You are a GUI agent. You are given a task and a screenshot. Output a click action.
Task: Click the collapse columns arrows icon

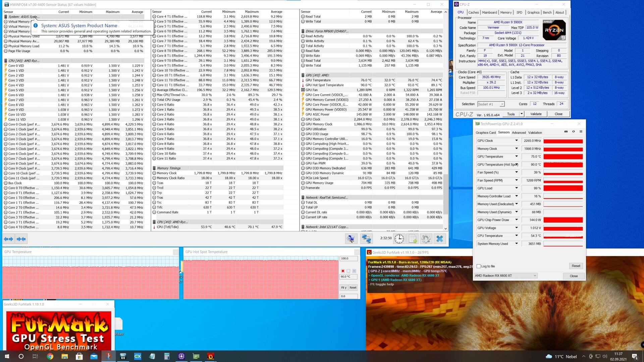tap(21, 239)
